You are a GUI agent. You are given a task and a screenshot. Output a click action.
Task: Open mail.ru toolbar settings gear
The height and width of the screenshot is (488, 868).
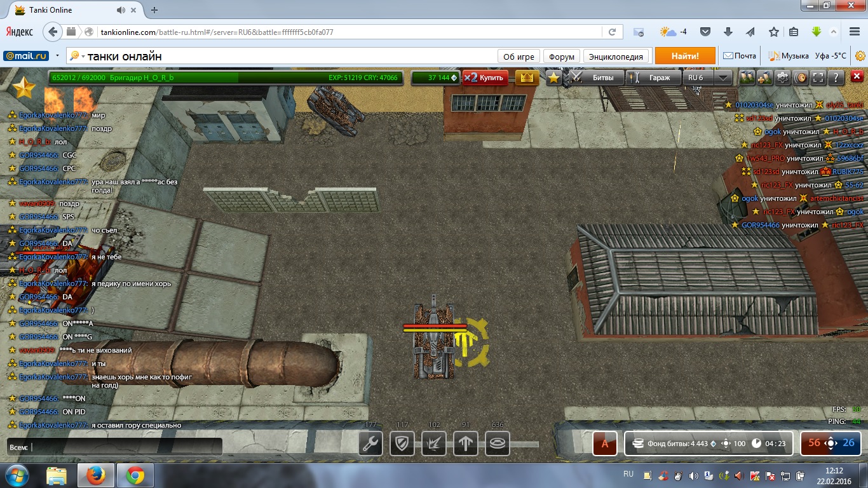pyautogui.click(x=860, y=56)
